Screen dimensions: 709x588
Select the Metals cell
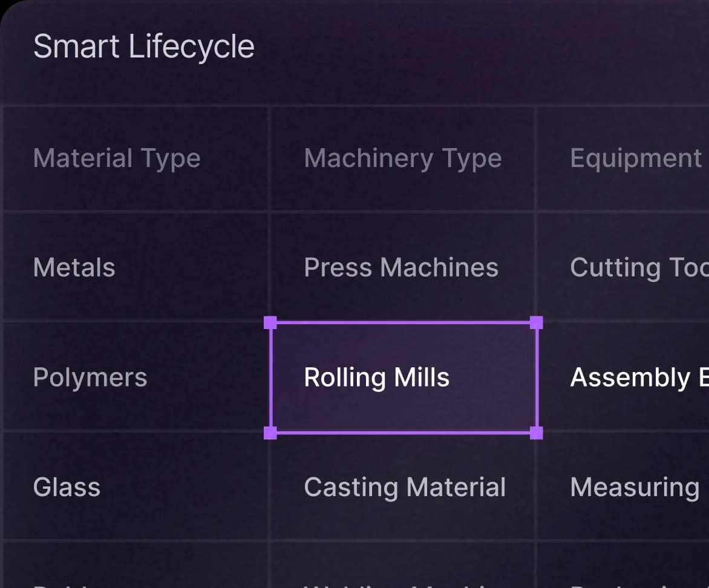point(74,267)
